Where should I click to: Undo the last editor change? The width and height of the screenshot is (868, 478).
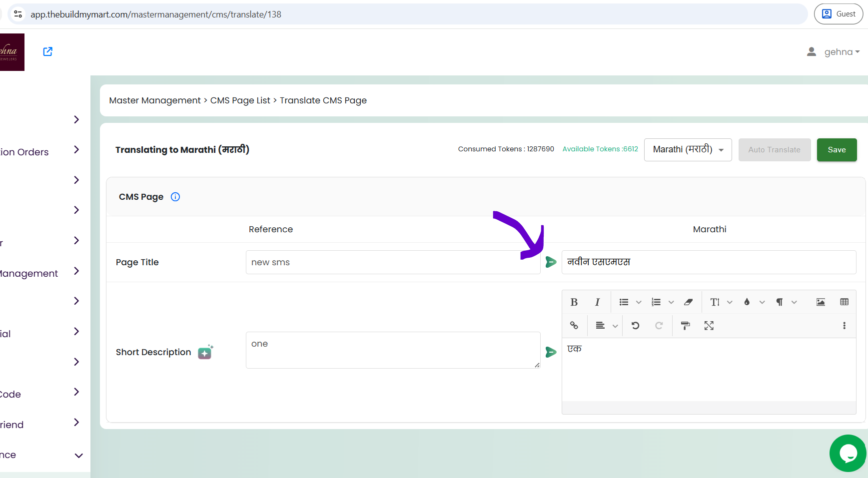[636, 326]
